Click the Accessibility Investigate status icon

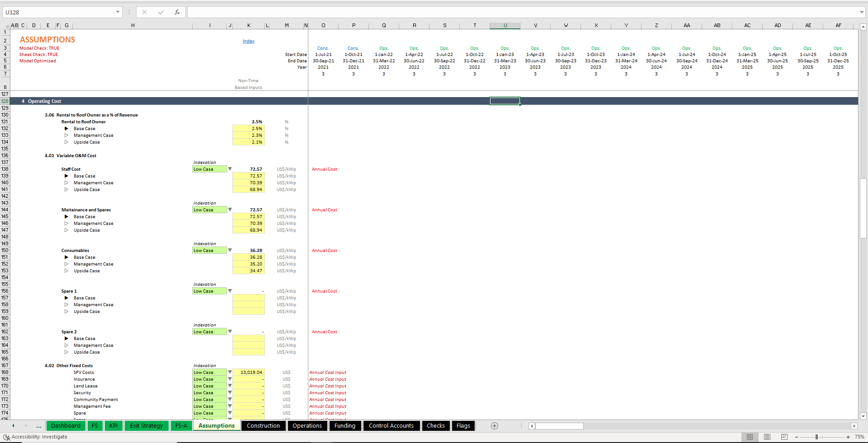pos(6,437)
